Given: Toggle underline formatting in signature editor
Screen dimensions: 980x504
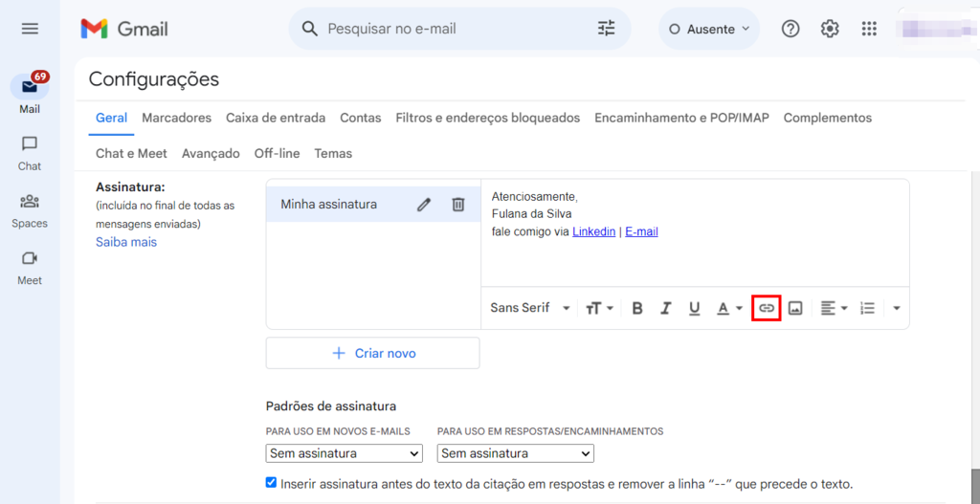Looking at the screenshot, I should [x=694, y=308].
